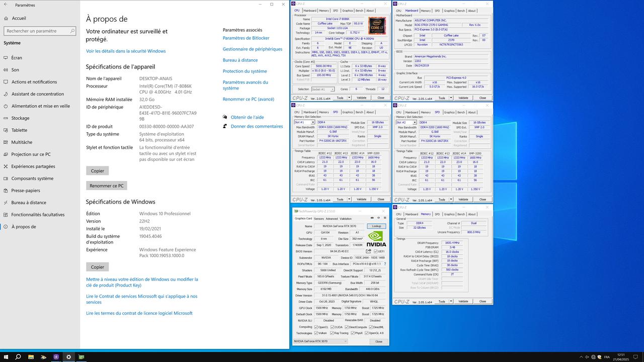
Task: Click Validate in CPU-Z Memory window
Action: 463,301
